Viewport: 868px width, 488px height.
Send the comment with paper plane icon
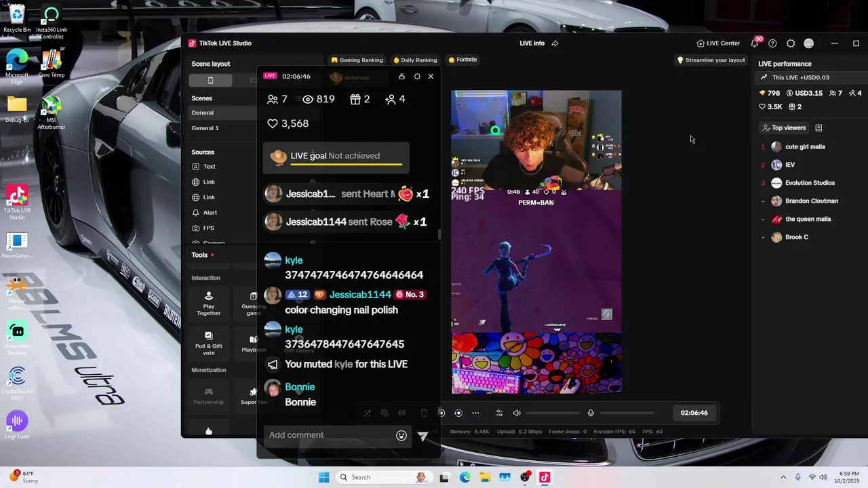click(422, 436)
